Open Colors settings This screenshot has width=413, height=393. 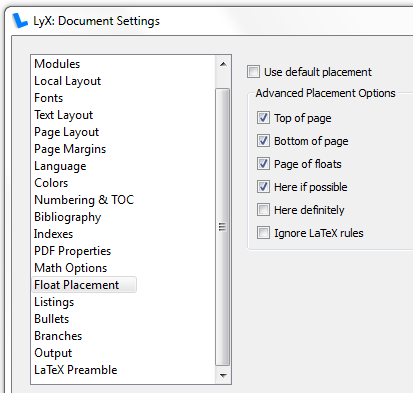click(x=51, y=183)
